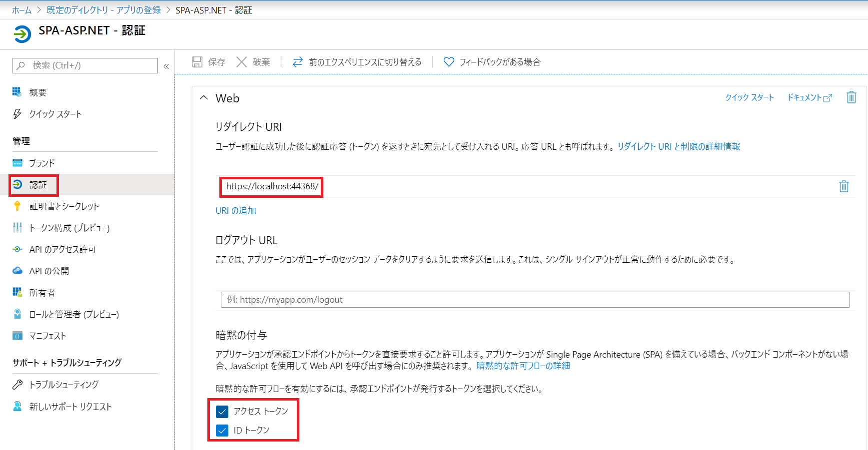Uncheck the アクセス トークン checkbox
This screenshot has height=450, width=868.
click(x=222, y=411)
